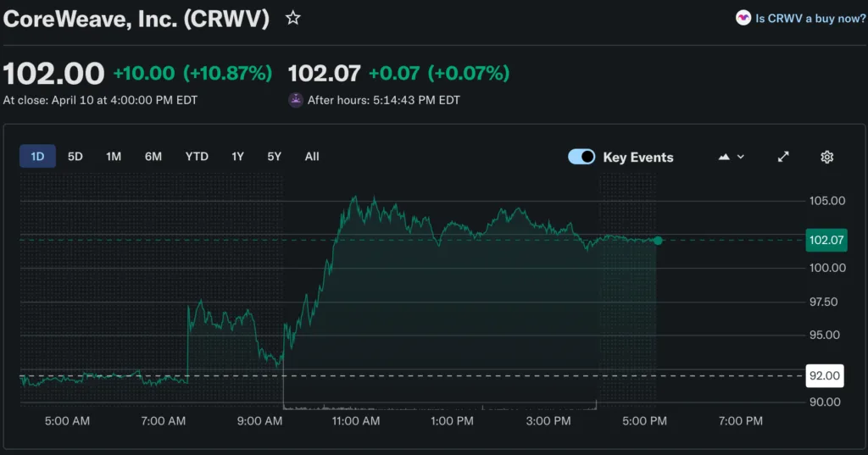Click the CoreWeave, Inc. (CRWV) title

[136, 19]
